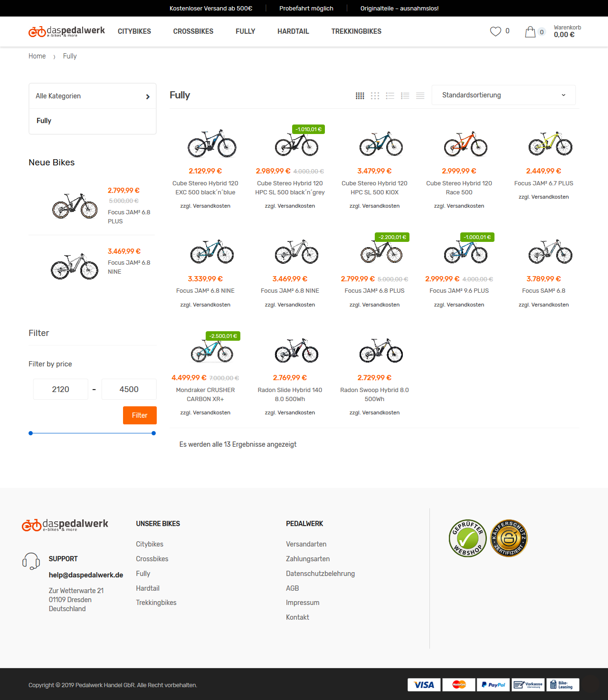608x700 pixels.
Task: Open the wishlist heart icon
Action: (x=495, y=31)
